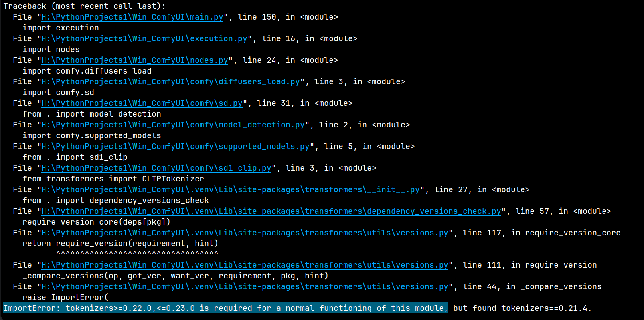Click the "import comfy.sd" code line

click(58, 93)
